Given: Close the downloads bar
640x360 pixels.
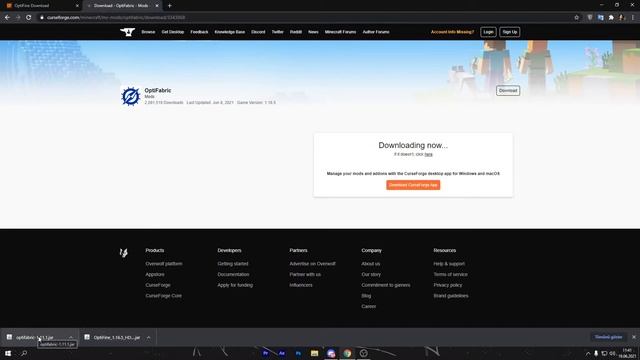Looking at the screenshot, I should (633, 337).
